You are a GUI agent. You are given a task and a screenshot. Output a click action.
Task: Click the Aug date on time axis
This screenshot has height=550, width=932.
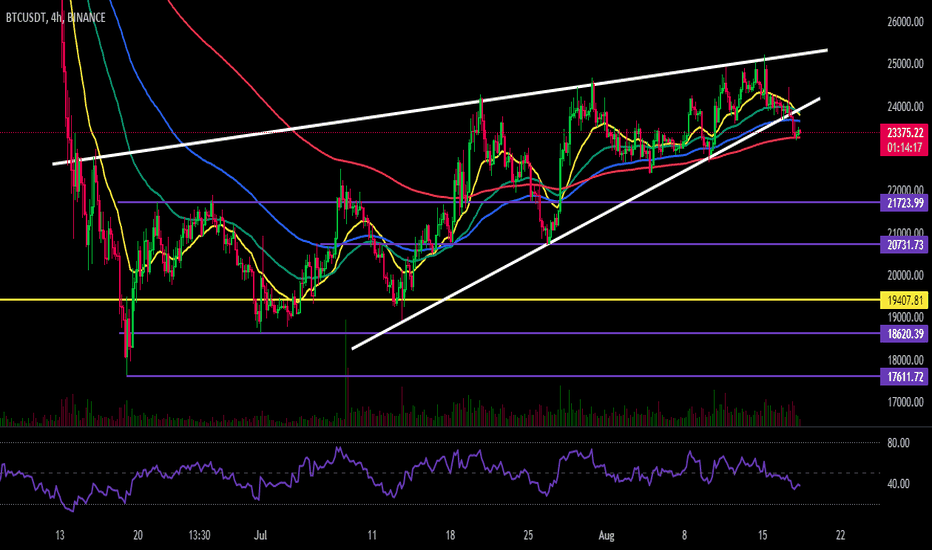tap(606, 535)
